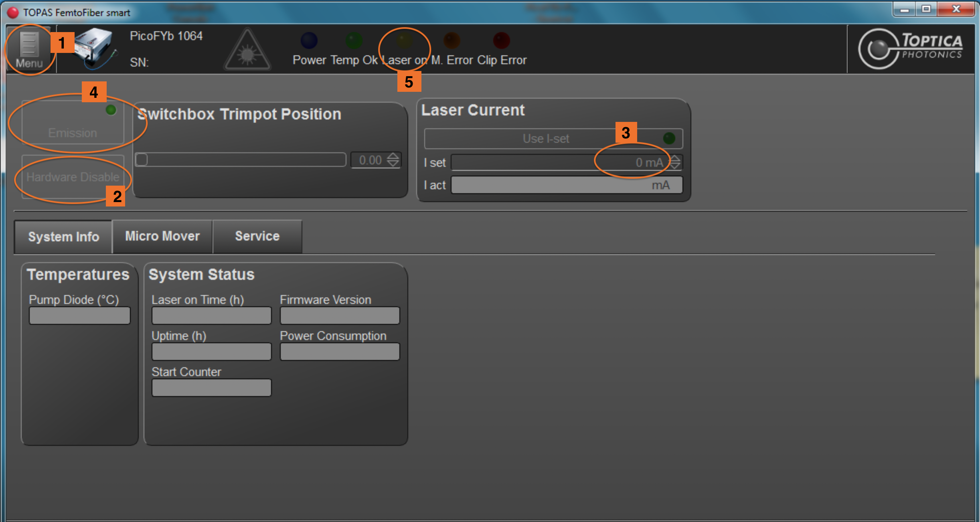Click the System Status heading
This screenshot has width=980, height=522.
tap(201, 275)
